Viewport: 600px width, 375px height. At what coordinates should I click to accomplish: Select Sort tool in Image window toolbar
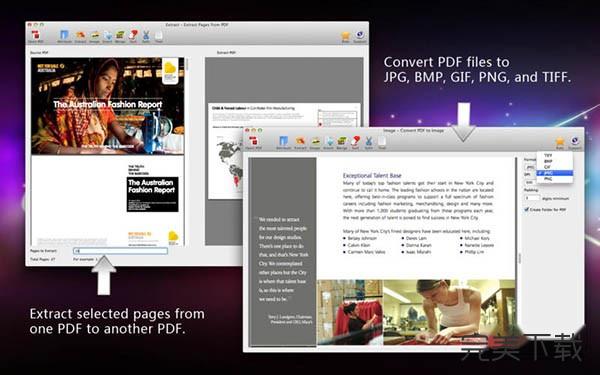point(355,141)
